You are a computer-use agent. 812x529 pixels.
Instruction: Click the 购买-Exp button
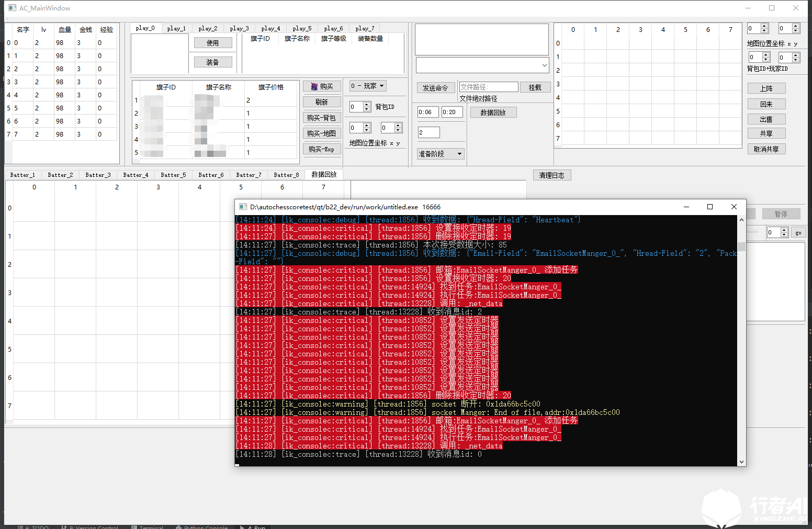pos(322,149)
